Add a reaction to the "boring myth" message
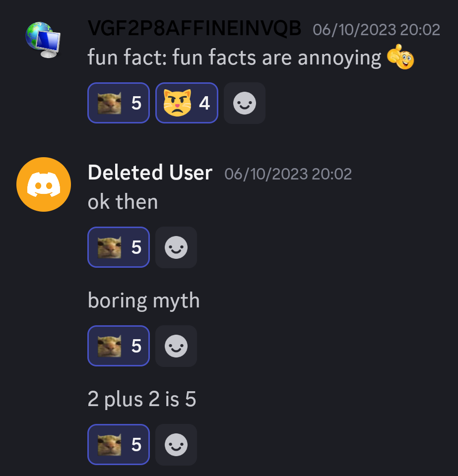Image resolution: width=458 pixels, height=476 pixels. point(176,346)
